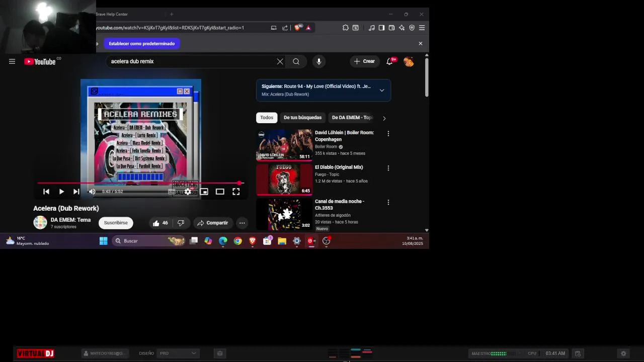The width and height of the screenshot is (644, 362).
Task: Skip to previous video in player
Action: [46, 192]
